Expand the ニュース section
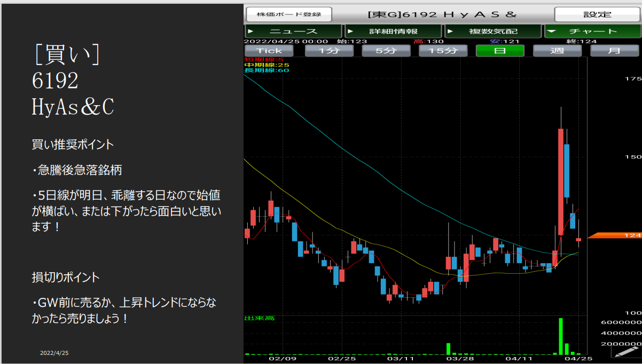 (293, 31)
